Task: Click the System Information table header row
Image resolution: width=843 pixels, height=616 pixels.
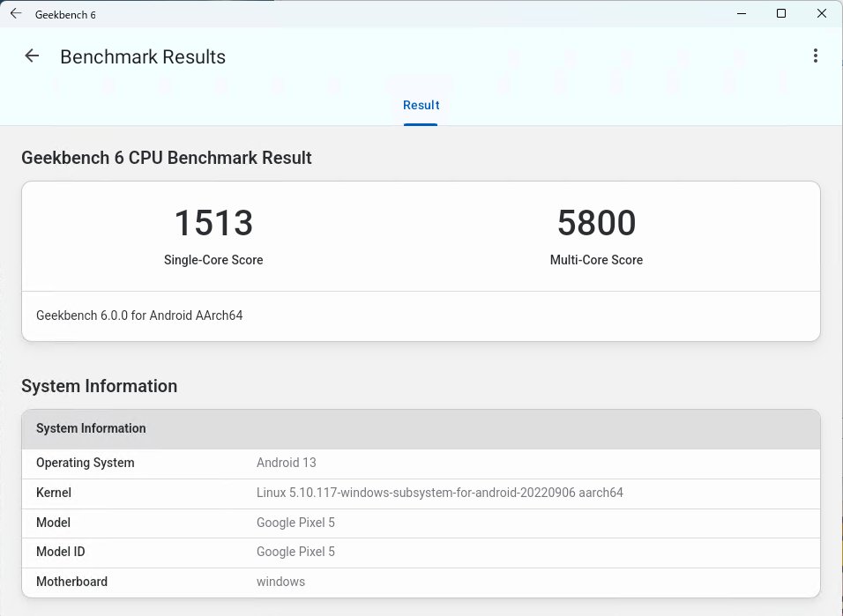Action: tap(421, 429)
